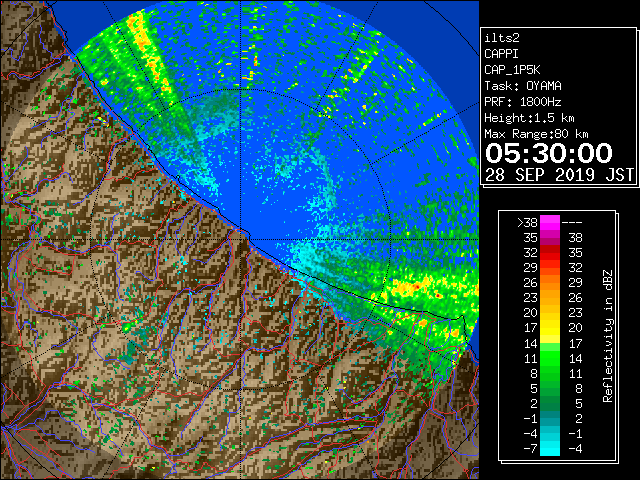
Task: Click the 28 SEP 2019 JST date
Action: (x=560, y=175)
